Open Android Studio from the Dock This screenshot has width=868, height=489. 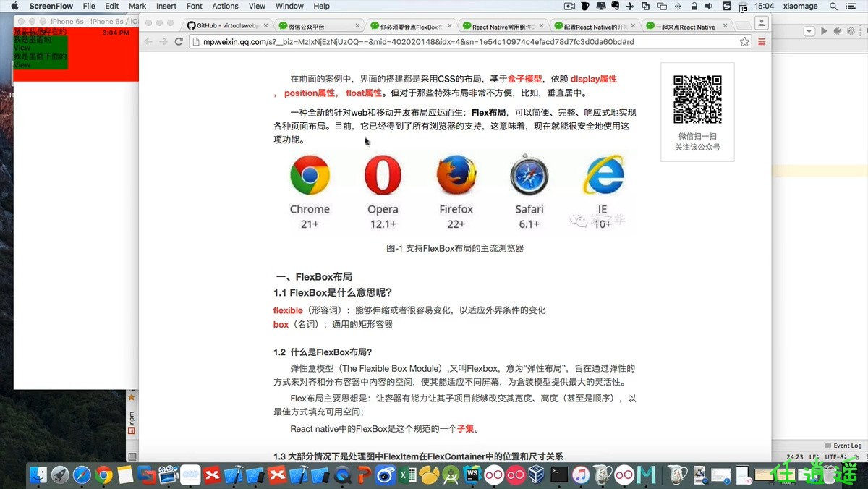coord(451,475)
